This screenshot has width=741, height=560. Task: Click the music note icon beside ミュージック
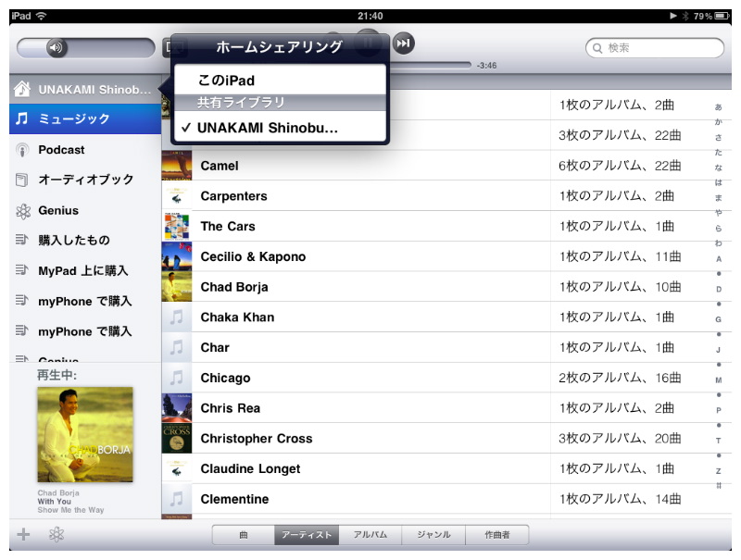click(x=21, y=118)
